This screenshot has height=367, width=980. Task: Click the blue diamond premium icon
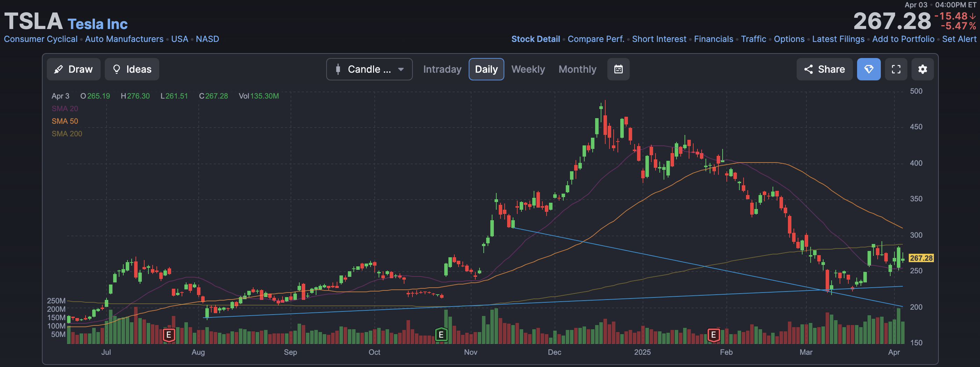869,69
